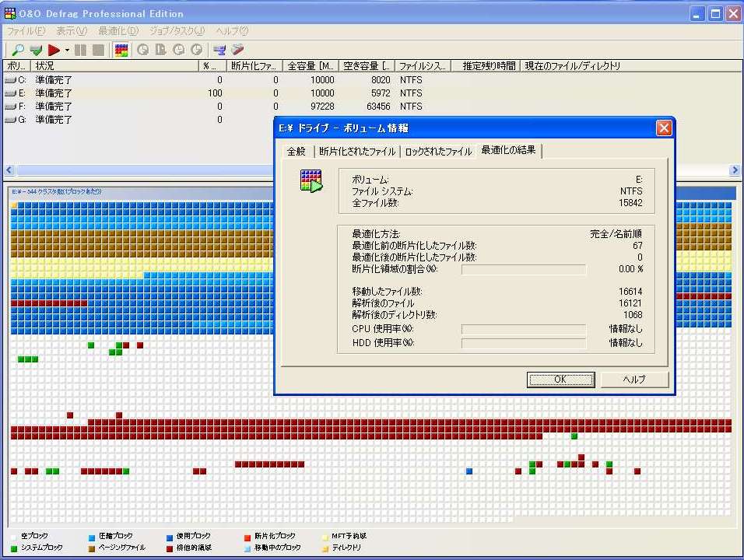Click the 断片化ブロック red legend swatch

pos(247,537)
